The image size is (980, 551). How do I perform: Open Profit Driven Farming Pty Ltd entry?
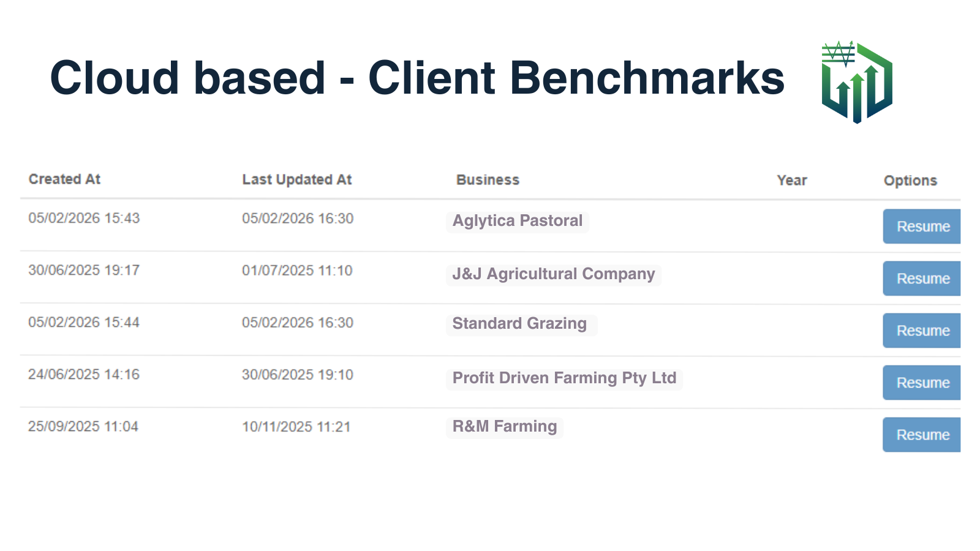564,378
